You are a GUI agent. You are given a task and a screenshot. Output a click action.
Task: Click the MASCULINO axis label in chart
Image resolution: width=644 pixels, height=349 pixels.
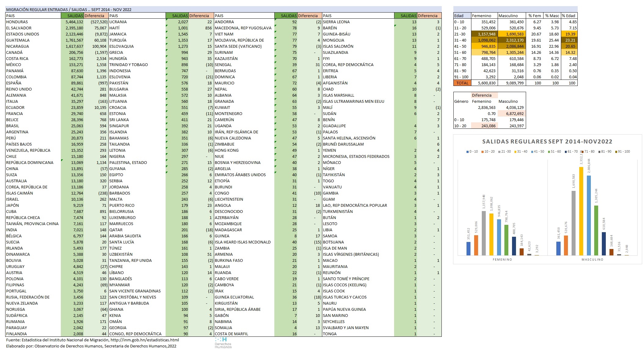[x=592, y=259]
